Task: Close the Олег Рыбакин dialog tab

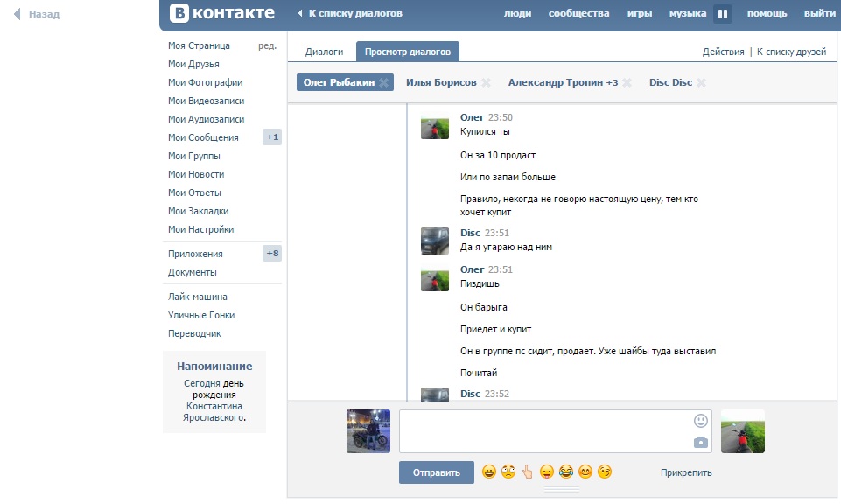Action: pos(384,82)
